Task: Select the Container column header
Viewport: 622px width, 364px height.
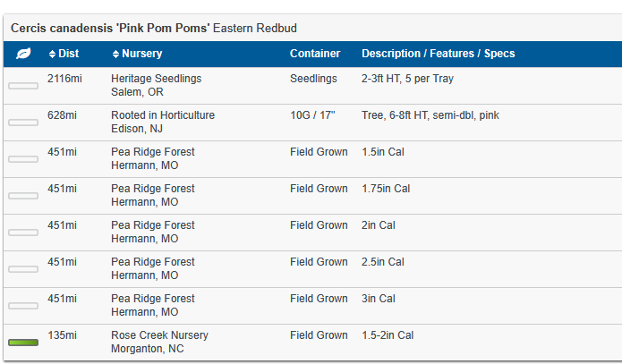Action: coord(315,54)
